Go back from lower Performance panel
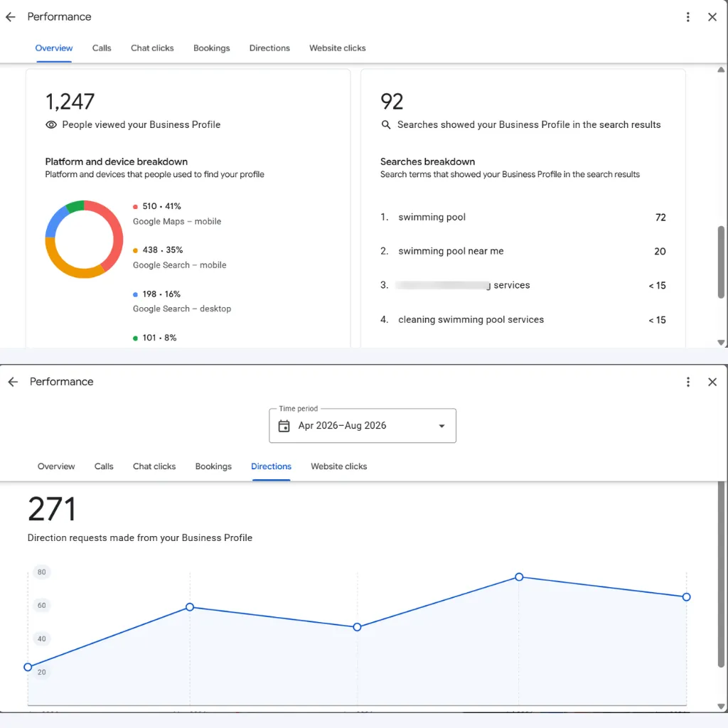 [x=13, y=382]
